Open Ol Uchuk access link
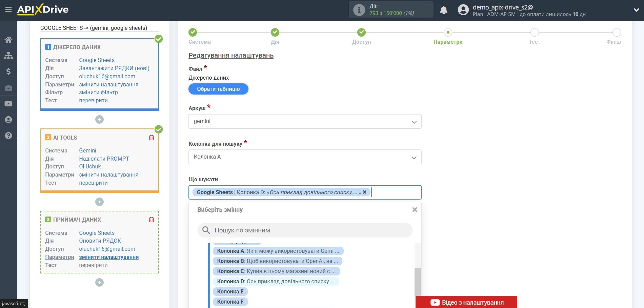The width and height of the screenshot is (644, 308). [90, 166]
